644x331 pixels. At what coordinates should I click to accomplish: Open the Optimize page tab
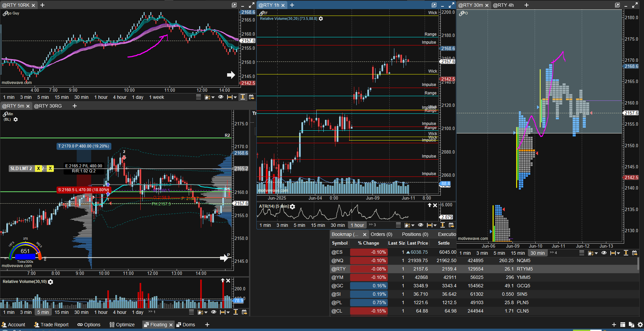point(122,325)
